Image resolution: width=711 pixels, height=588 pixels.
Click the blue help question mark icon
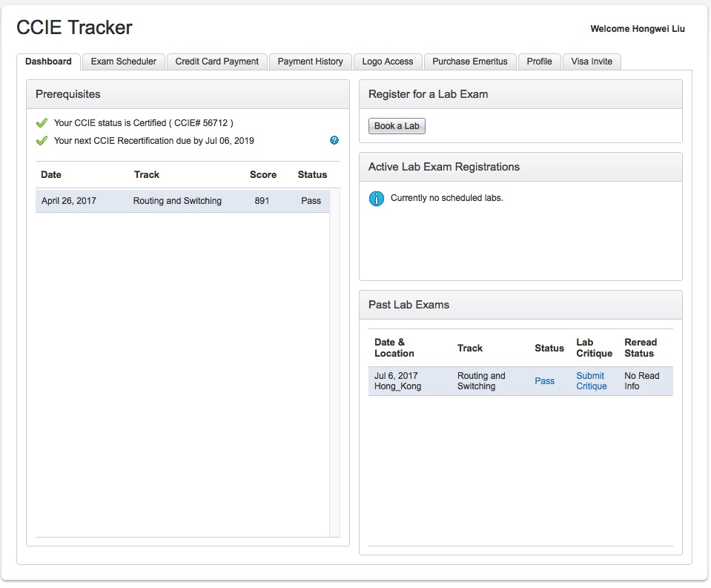pyautogui.click(x=334, y=140)
